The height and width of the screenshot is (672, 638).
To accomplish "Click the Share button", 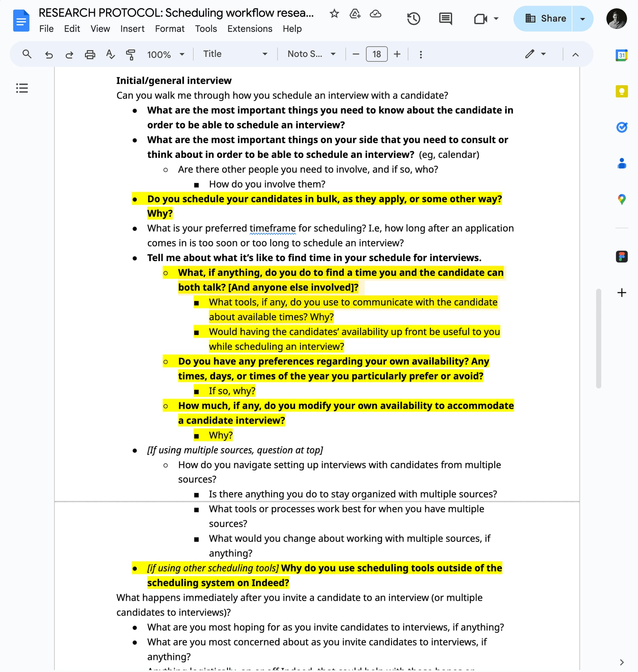I will (543, 19).
